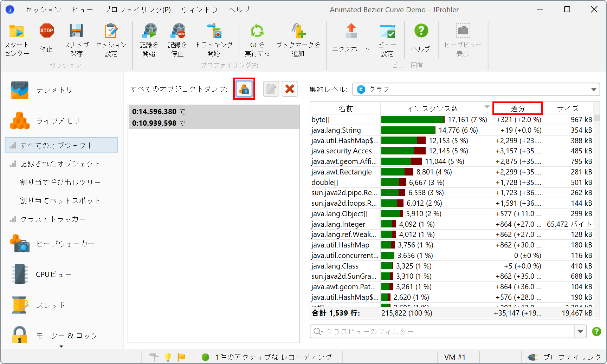
Task: Click java.lang.String instance count bar
Action: (x=408, y=130)
